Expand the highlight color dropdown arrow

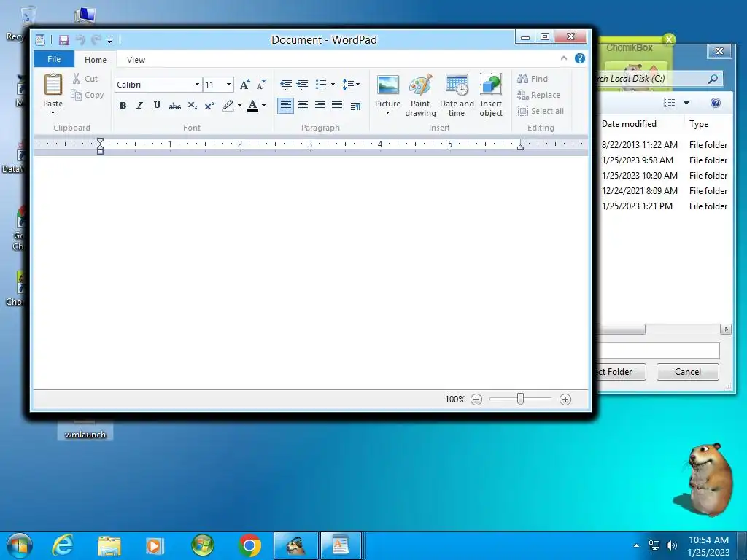[239, 106]
